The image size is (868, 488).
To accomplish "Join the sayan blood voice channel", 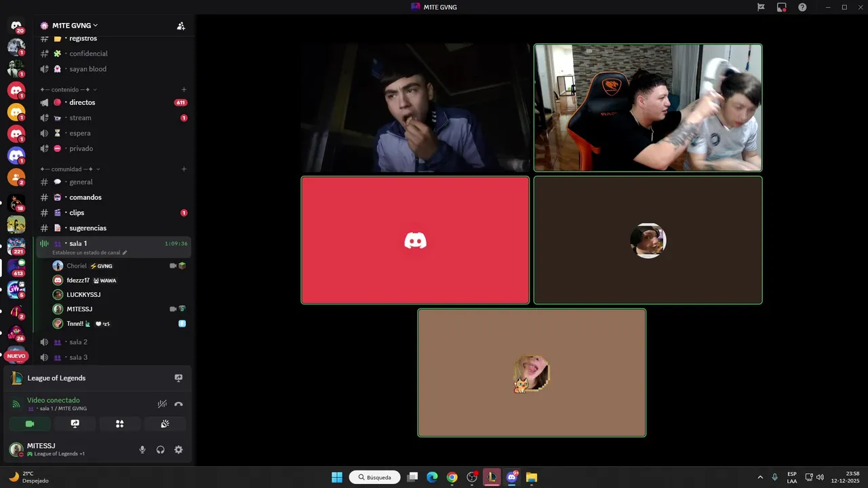I will coord(113,69).
